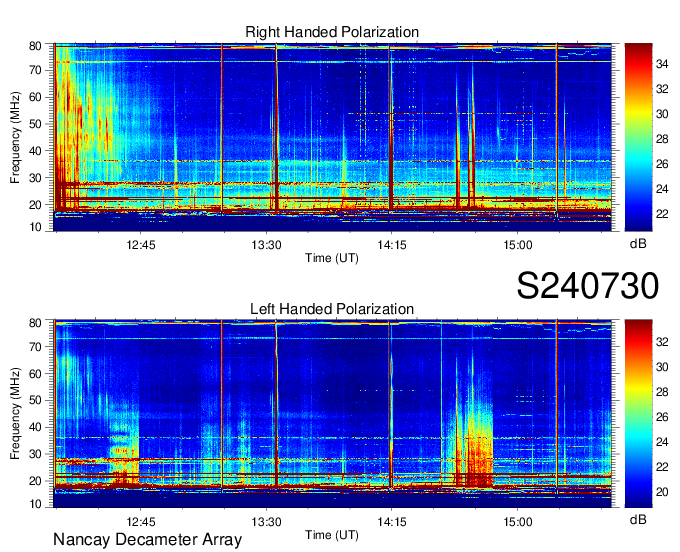Screen dimensions: 680x552
Task: Click the 12:45 tick of Left Handed plot
Action: tap(141, 522)
